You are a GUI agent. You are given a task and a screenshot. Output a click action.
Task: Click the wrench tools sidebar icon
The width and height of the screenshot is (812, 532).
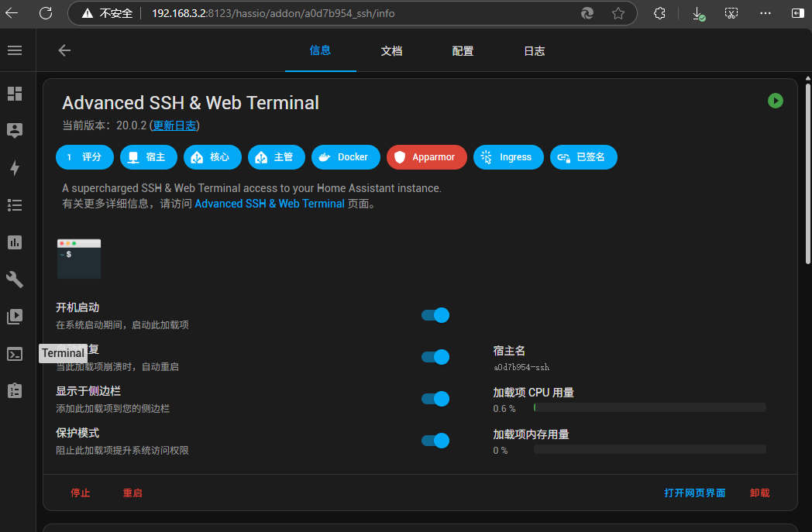pos(15,280)
